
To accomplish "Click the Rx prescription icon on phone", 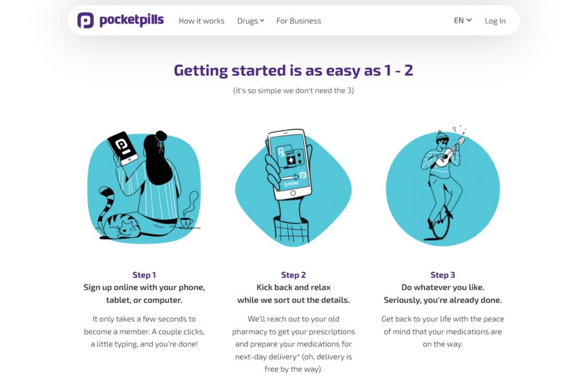I will coord(281,152).
